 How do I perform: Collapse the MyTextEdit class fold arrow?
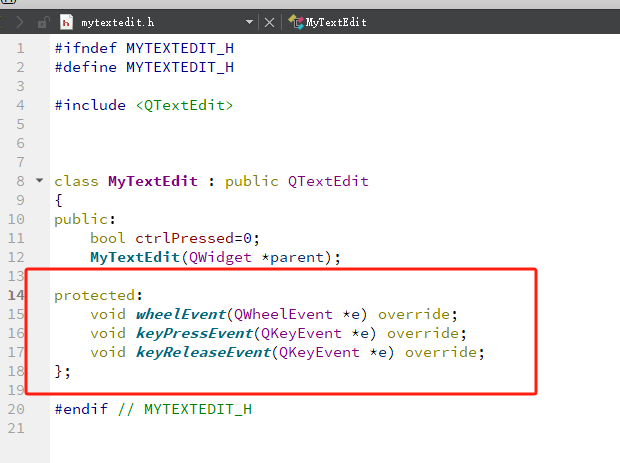coord(39,181)
